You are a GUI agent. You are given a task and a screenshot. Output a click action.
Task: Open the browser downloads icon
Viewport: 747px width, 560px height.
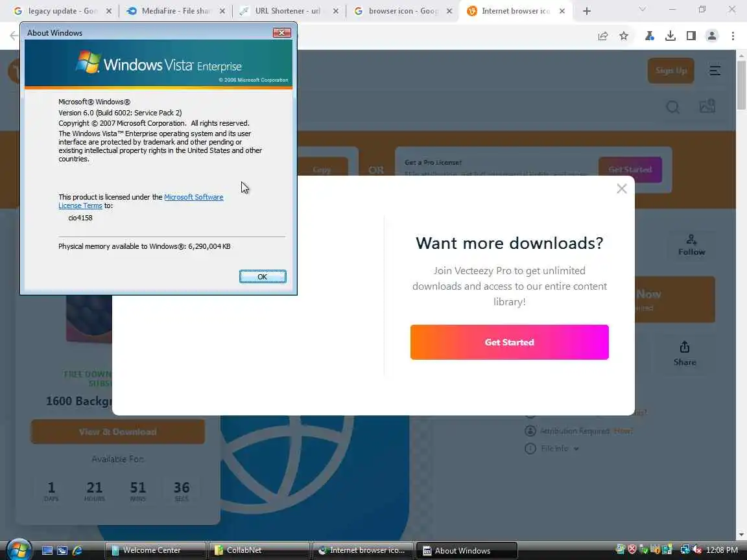[670, 36]
